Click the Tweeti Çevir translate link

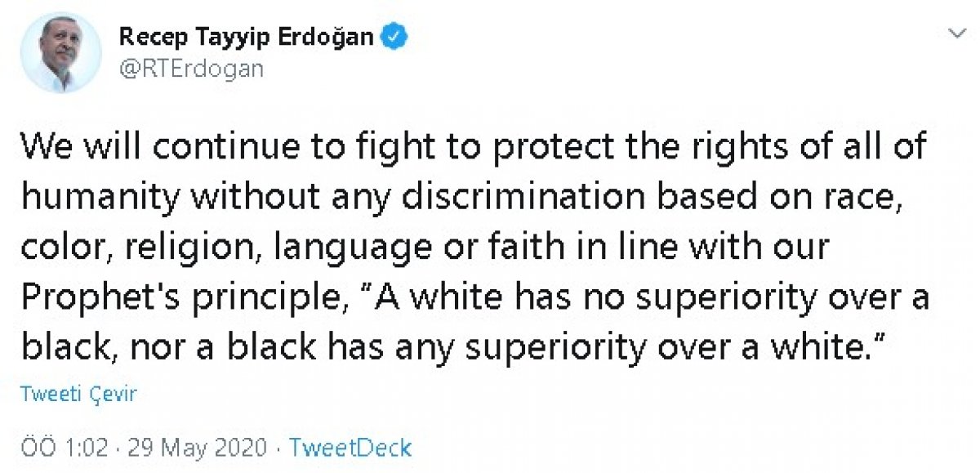coord(78,395)
